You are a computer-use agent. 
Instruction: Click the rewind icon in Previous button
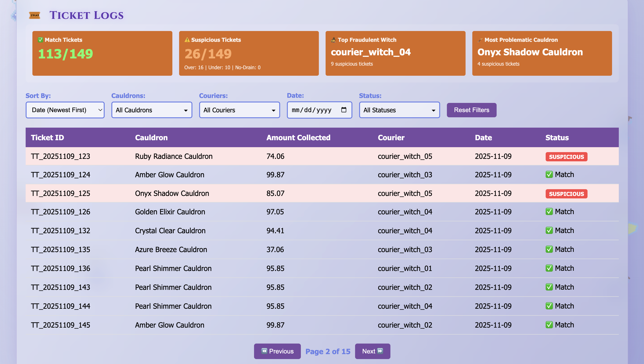(x=264, y=351)
